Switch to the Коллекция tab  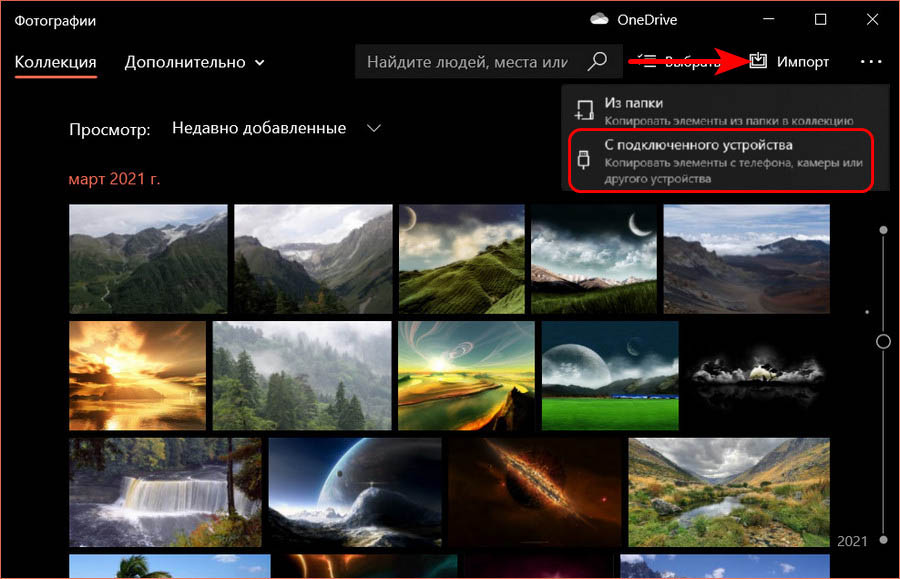coord(55,62)
